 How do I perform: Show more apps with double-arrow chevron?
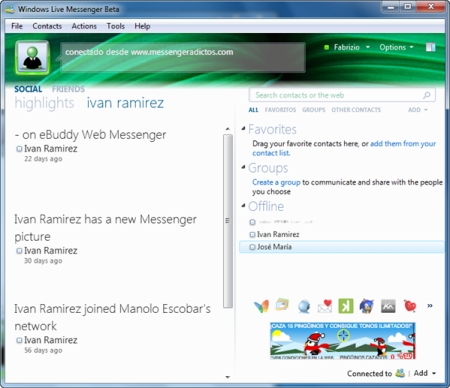click(x=430, y=305)
